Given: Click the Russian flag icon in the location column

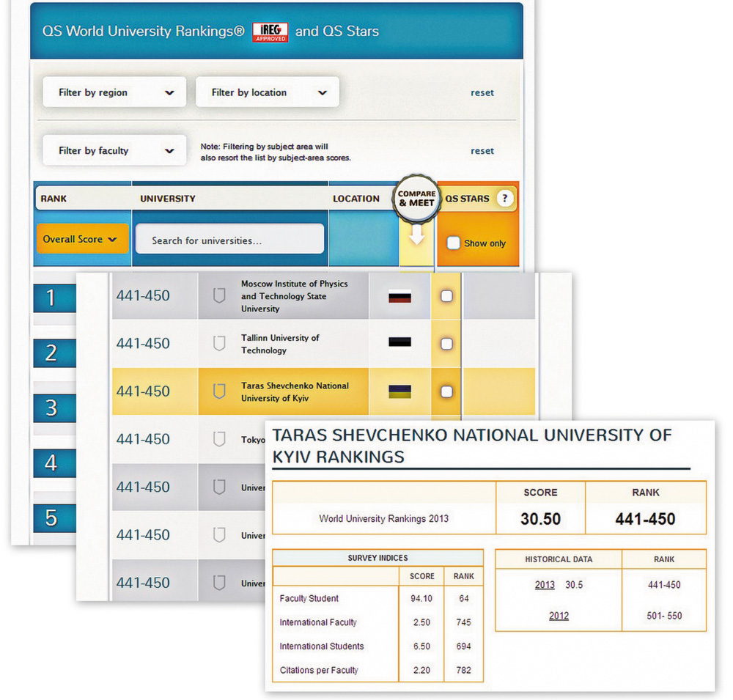Looking at the screenshot, I should pos(399,297).
